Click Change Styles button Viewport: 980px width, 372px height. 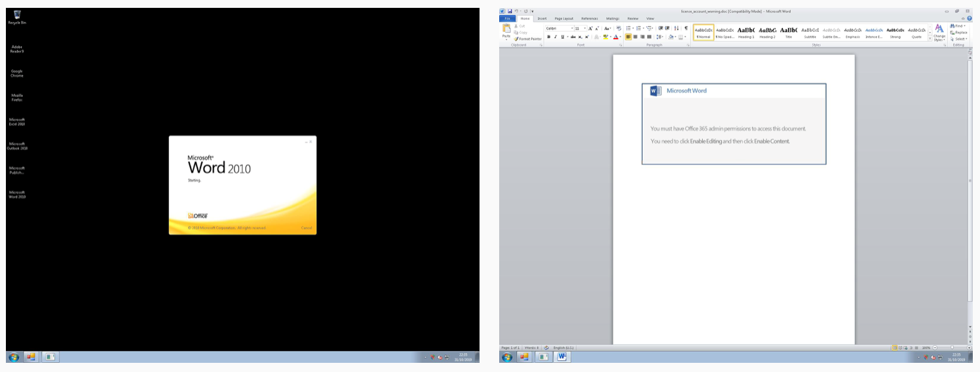[x=939, y=33]
